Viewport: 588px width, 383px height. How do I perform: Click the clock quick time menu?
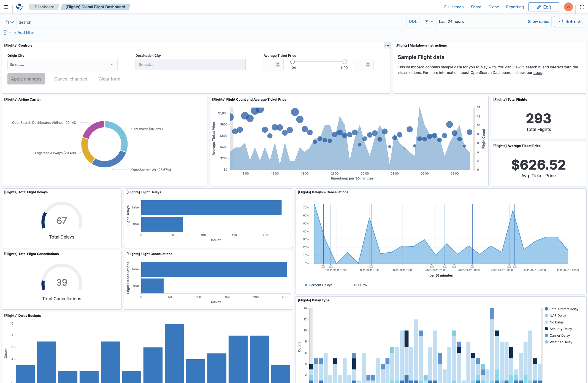pos(429,22)
